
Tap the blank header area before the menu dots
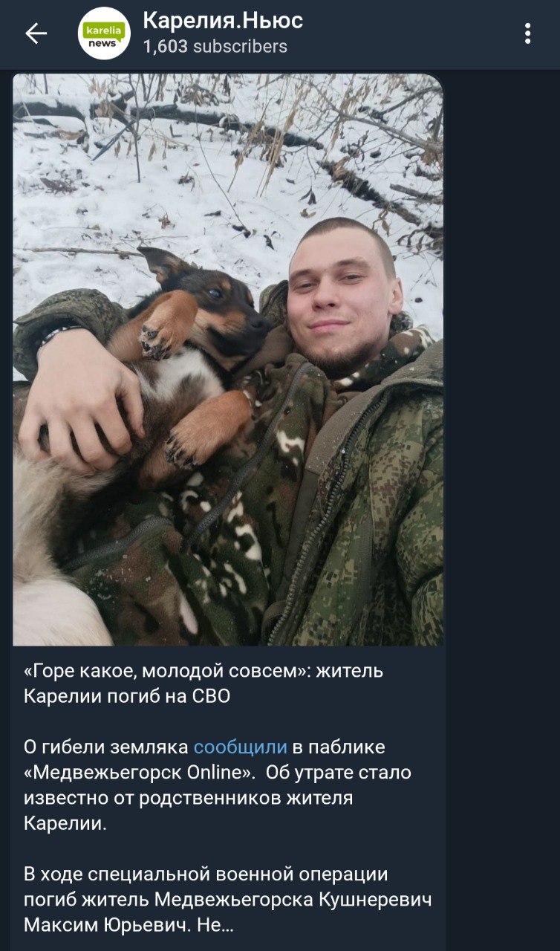[408, 33]
